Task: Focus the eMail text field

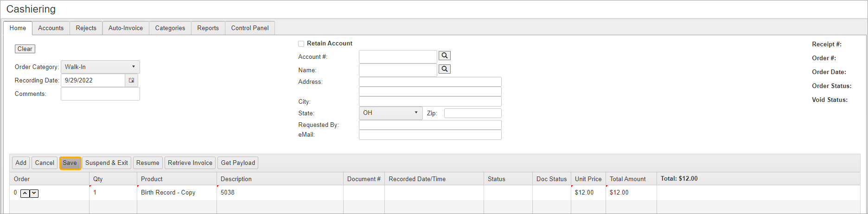Action: coord(430,135)
